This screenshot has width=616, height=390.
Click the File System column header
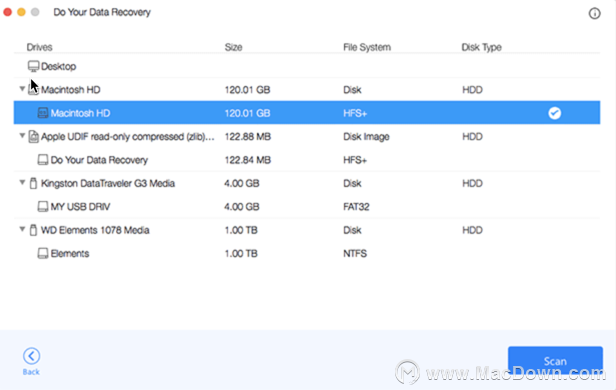click(367, 47)
